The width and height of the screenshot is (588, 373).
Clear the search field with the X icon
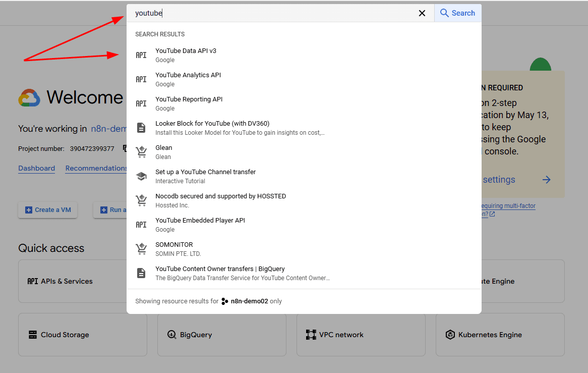click(x=422, y=13)
